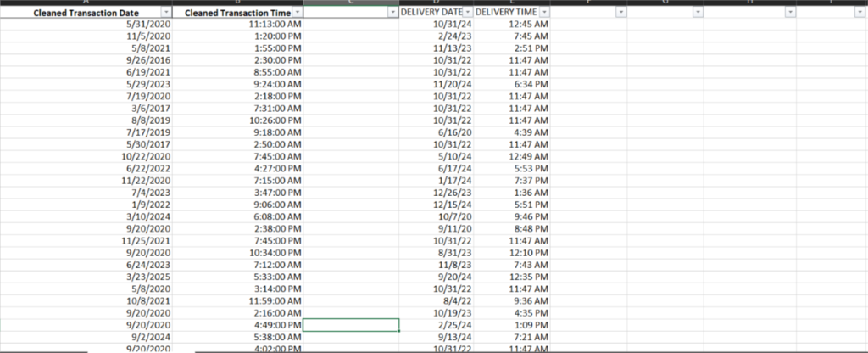Select the 11/13/23 delivery date
Viewport: 868px width, 353px height.
437,48
